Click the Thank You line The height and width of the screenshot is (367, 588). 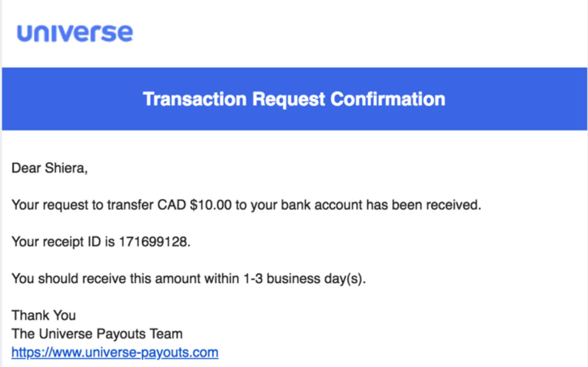point(43,315)
